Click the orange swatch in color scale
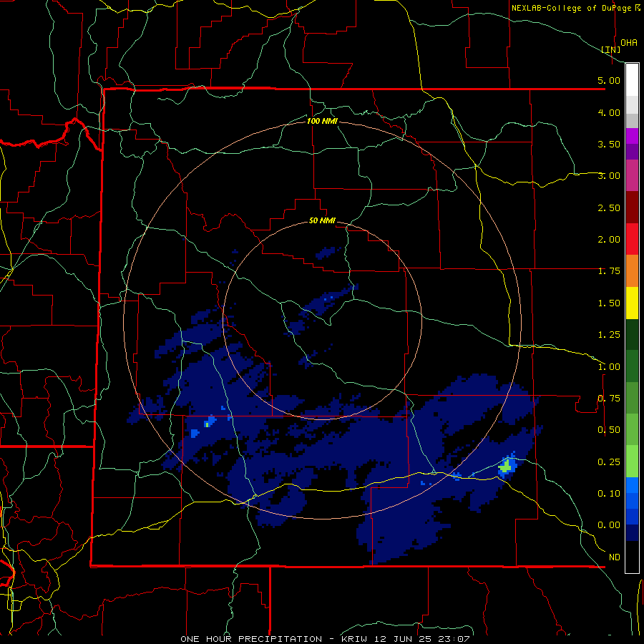The height and width of the screenshot is (644, 644). pos(632,271)
